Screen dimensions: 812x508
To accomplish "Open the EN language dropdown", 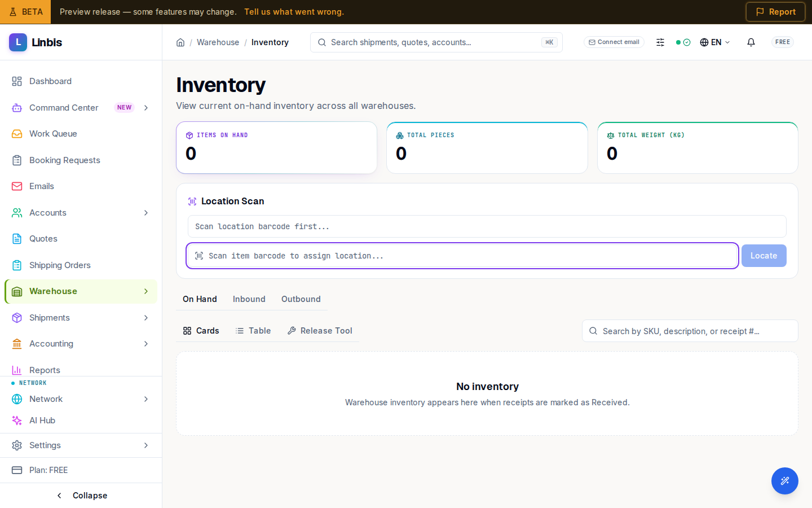I will tap(715, 42).
